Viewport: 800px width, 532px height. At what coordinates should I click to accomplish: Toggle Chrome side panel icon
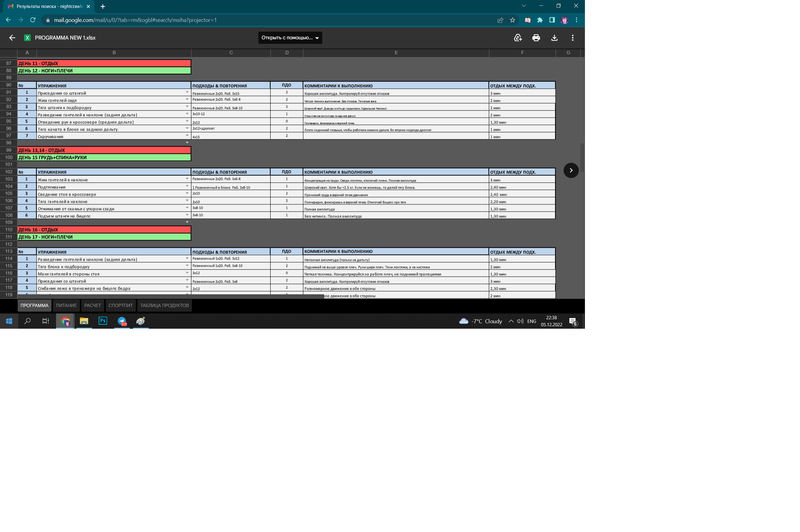click(552, 20)
